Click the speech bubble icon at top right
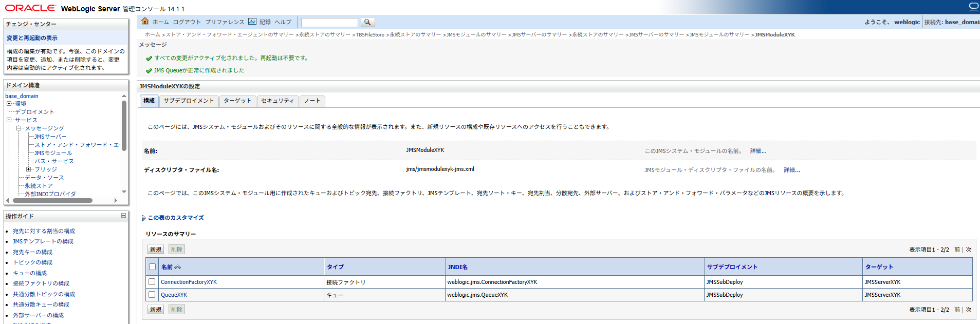980x324 pixels. point(973,7)
